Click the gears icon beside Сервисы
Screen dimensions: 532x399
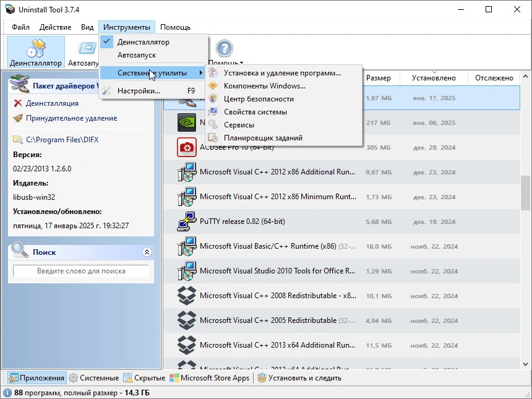[x=213, y=124]
